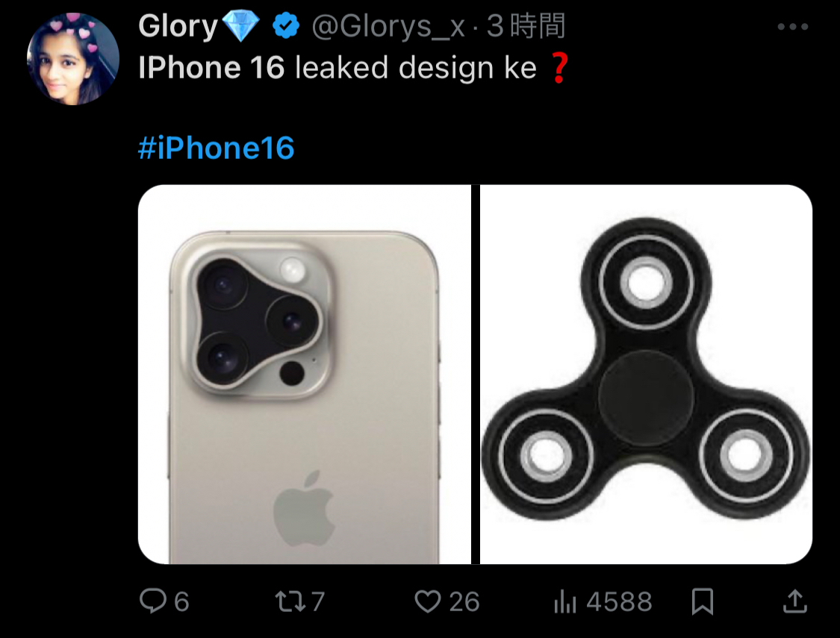This screenshot has width=840, height=638.
Task: View analytics bar chart icon
Action: click(x=564, y=601)
